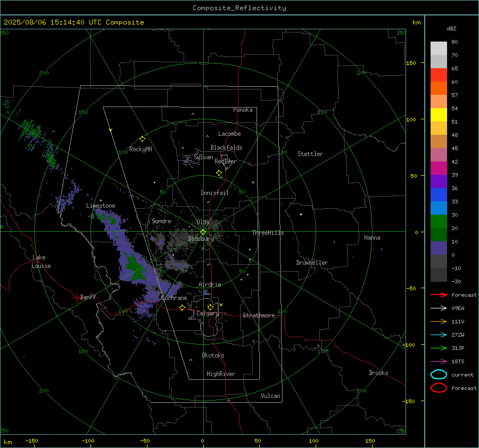Viewport: 479px width, 448px height.
Task: Click the 'Didsbury' map label
Action: click(201, 239)
